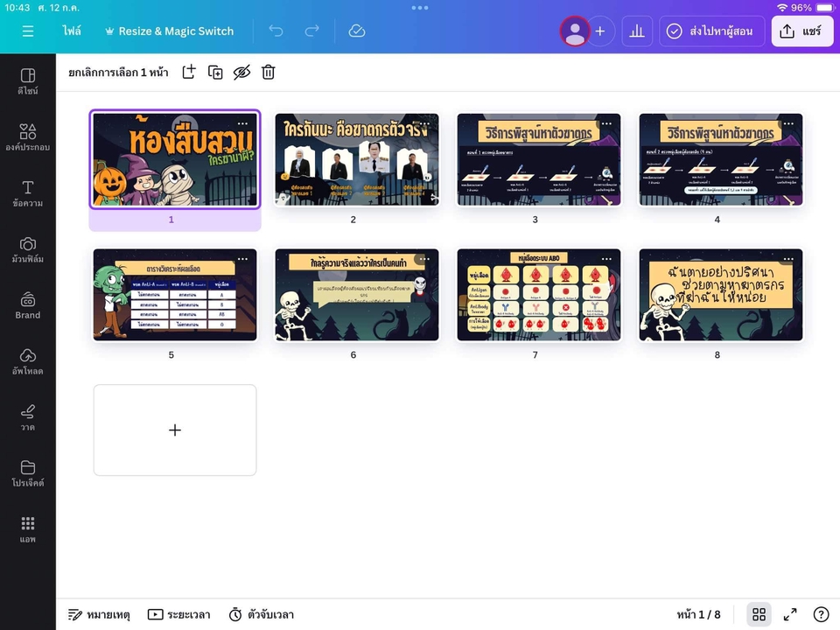Click ส่งไปหาผู้สอน send to teacher
Viewport: 840px width, 630px height.
tap(711, 31)
